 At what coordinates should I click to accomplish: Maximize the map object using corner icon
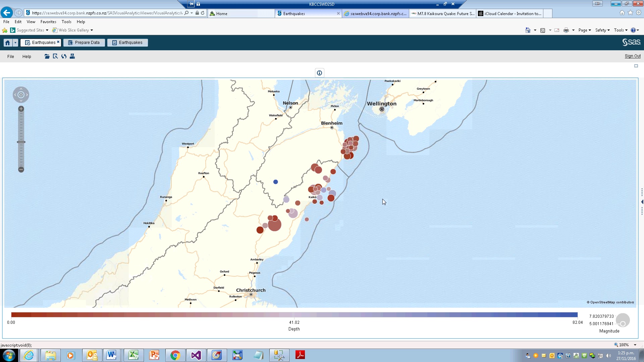[636, 66]
